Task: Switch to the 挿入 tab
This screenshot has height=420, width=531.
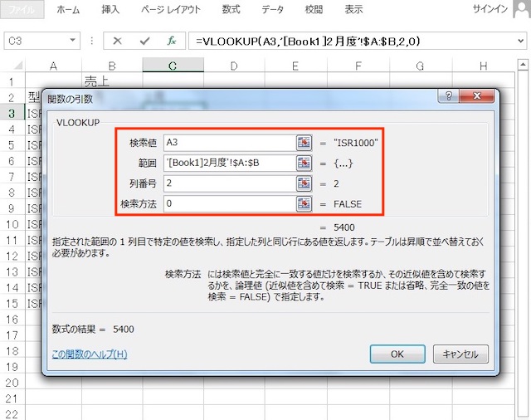Action: 110,9
